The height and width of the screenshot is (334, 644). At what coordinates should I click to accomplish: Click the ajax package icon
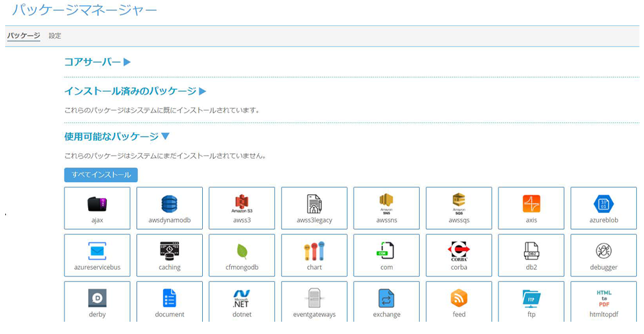(x=97, y=204)
